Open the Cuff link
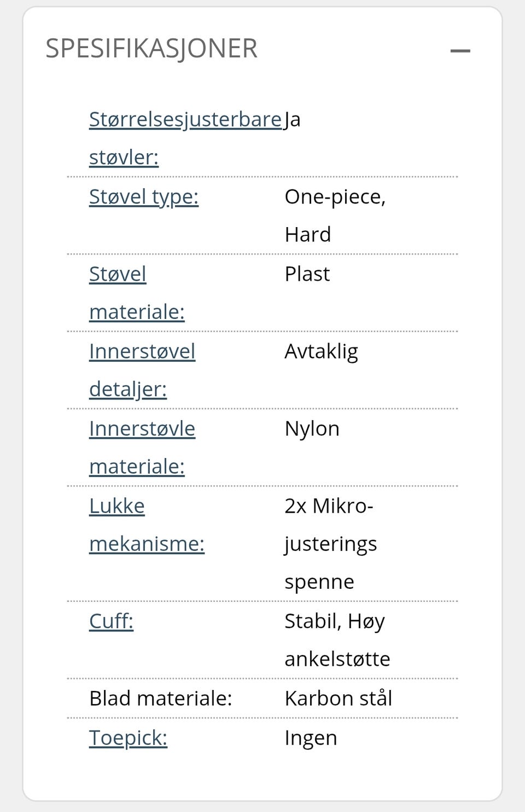The image size is (525, 812). [x=111, y=621]
